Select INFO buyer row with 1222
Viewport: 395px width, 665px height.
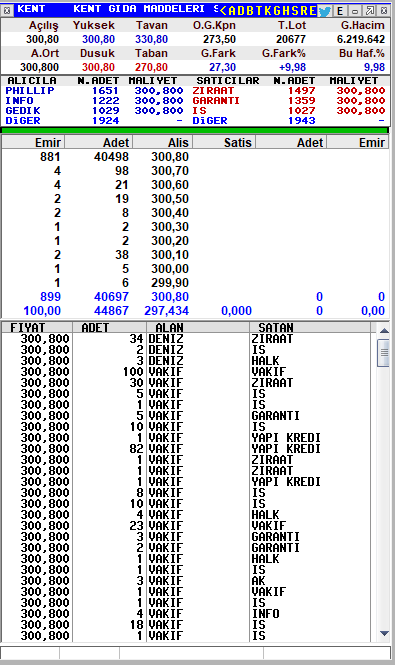coord(94,101)
